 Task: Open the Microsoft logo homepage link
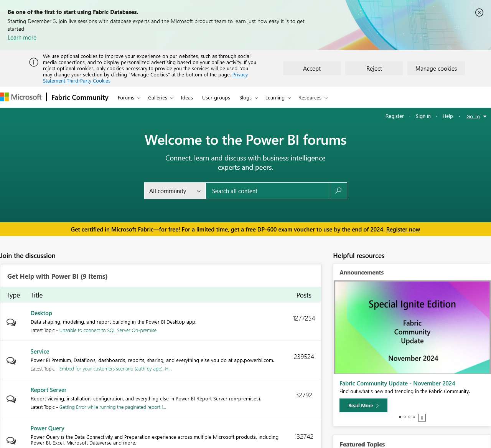21,97
